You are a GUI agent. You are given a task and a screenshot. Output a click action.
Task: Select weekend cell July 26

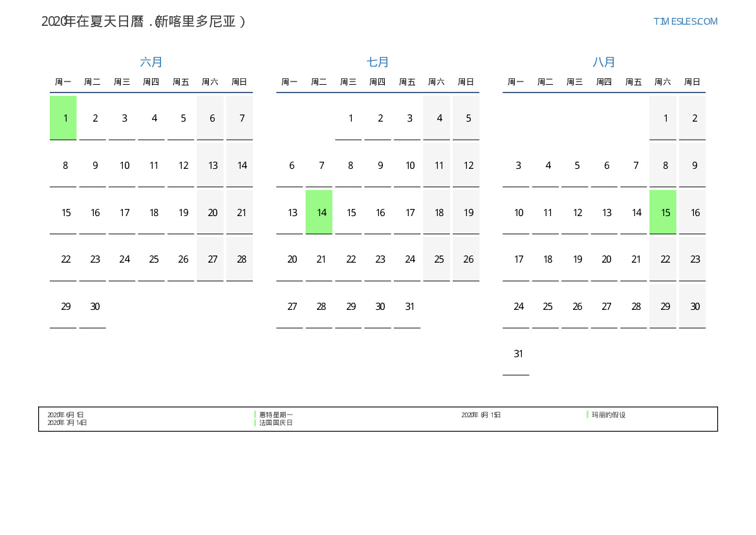pos(468,259)
